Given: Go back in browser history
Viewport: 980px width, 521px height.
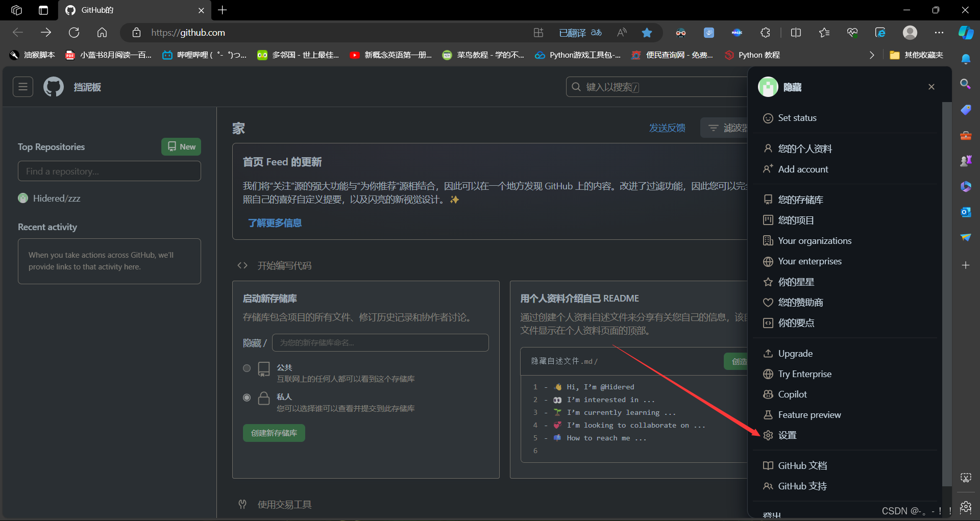Looking at the screenshot, I should (18, 33).
